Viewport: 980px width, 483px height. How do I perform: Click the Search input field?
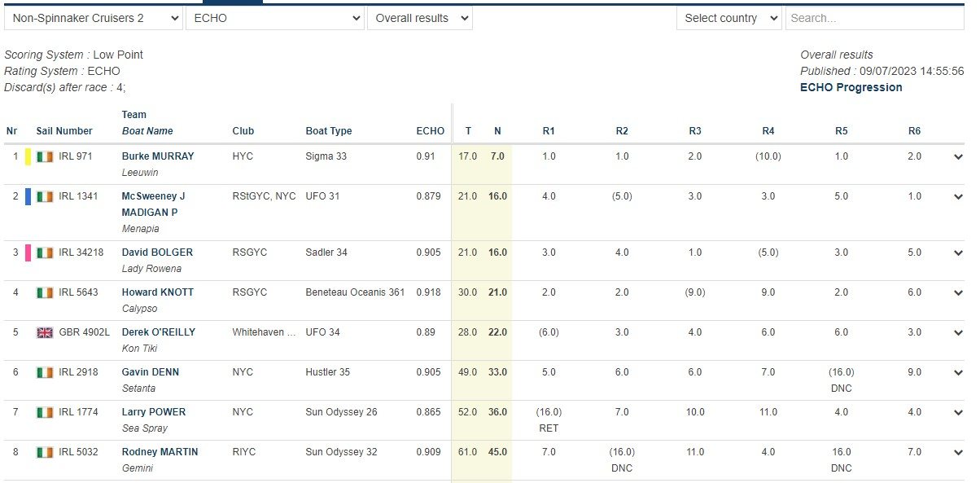tap(874, 18)
